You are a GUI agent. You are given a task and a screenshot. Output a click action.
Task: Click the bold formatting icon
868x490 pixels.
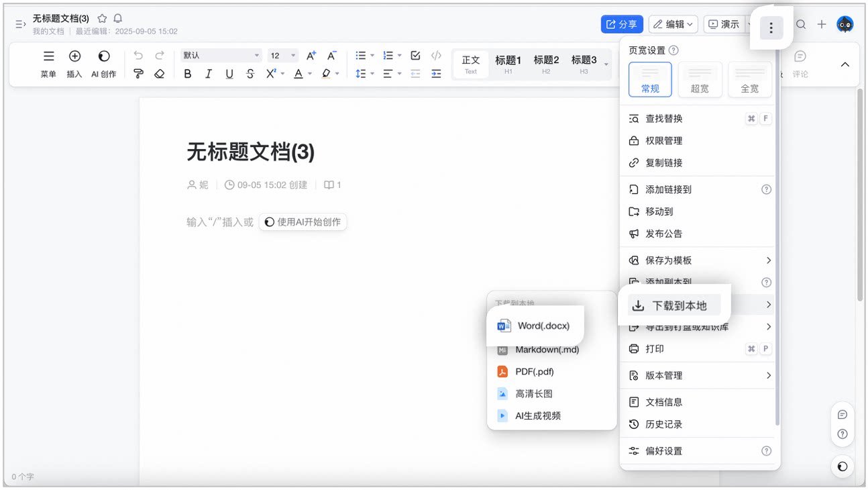pos(188,74)
